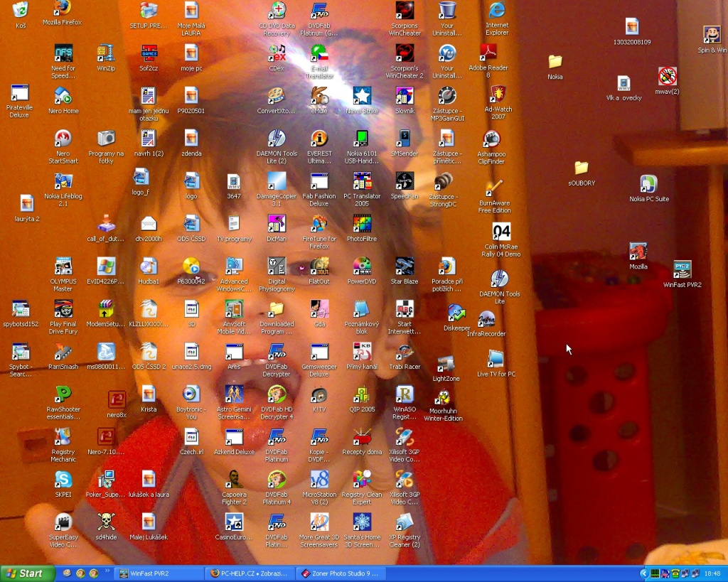The height and width of the screenshot is (582, 728).
Task: Open Poznámkový blok notepad icon
Action: [x=362, y=318]
